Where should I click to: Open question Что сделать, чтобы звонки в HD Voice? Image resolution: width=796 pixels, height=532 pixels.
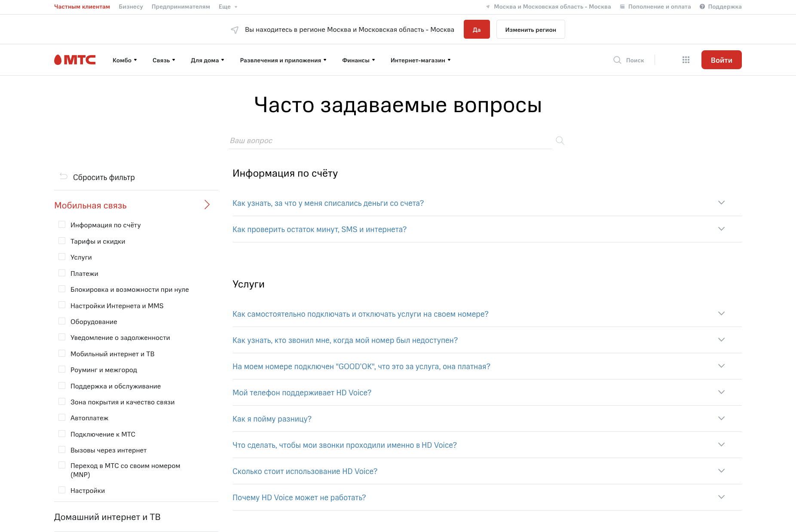point(344,445)
